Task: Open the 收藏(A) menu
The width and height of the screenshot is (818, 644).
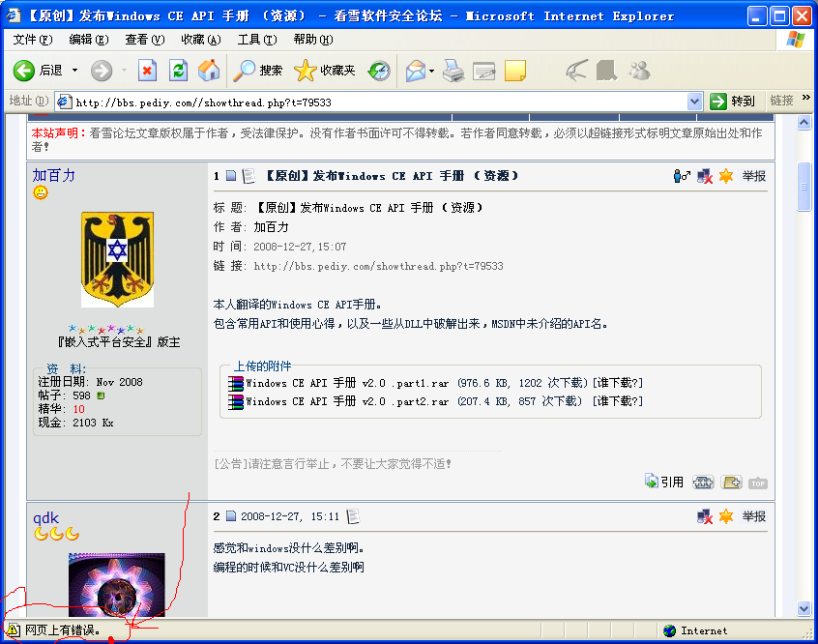Action: click(x=200, y=40)
